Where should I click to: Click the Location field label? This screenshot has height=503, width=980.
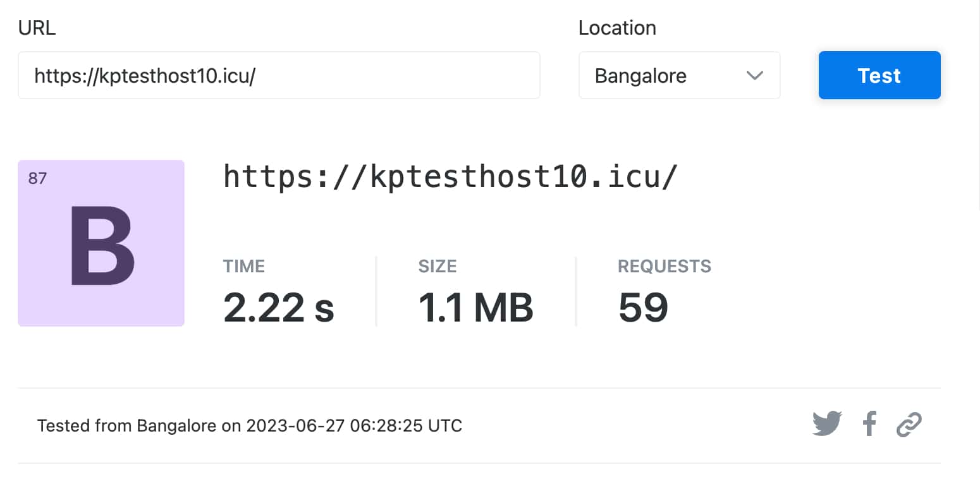click(x=617, y=28)
